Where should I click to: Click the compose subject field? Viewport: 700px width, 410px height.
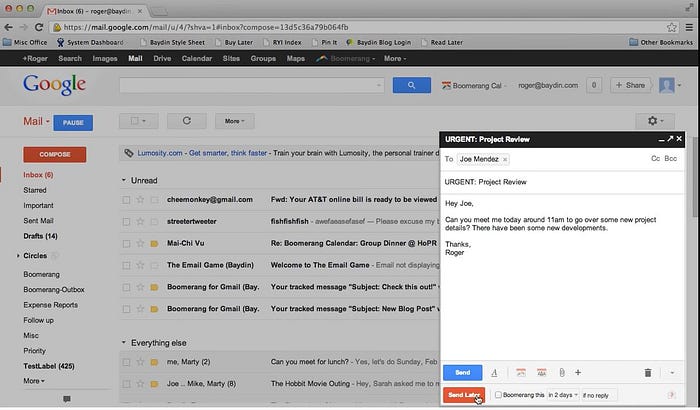pos(562,182)
